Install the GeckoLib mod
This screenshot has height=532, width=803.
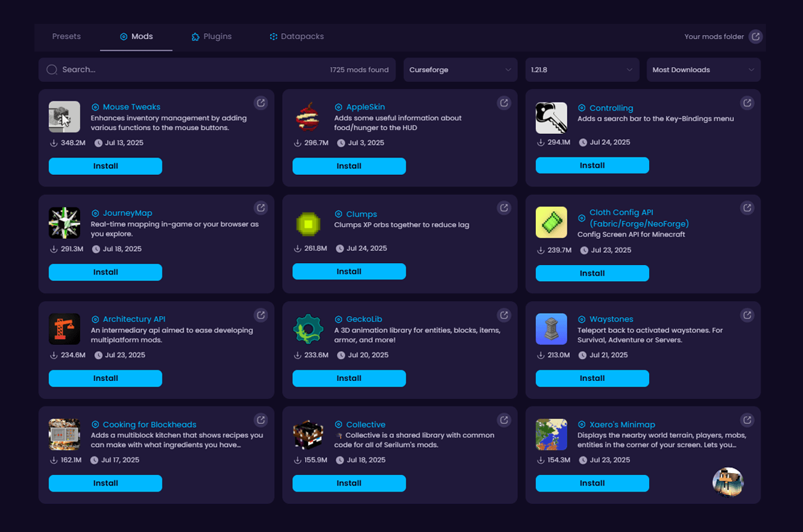click(x=349, y=378)
